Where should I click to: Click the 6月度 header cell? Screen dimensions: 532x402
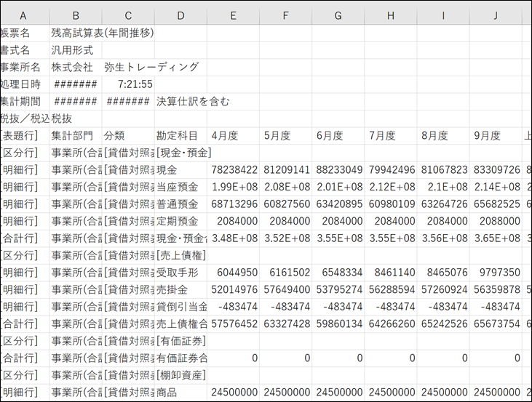click(x=338, y=136)
